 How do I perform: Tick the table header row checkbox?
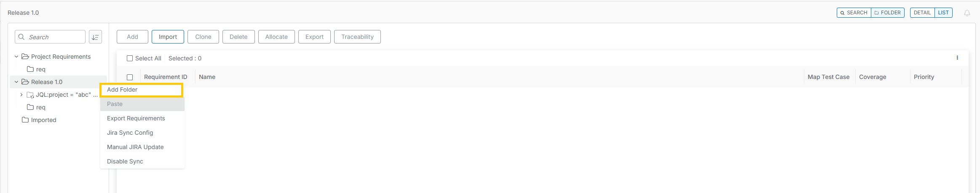tap(130, 77)
